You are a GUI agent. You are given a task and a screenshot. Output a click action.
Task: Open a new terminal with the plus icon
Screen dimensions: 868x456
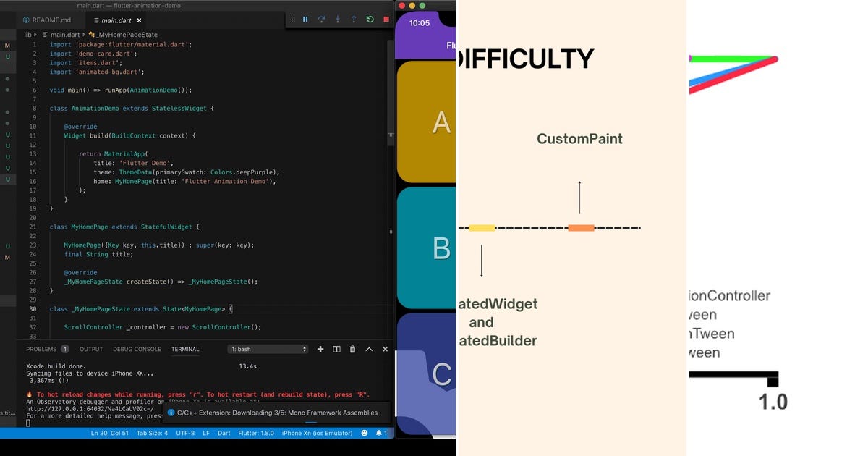320,349
